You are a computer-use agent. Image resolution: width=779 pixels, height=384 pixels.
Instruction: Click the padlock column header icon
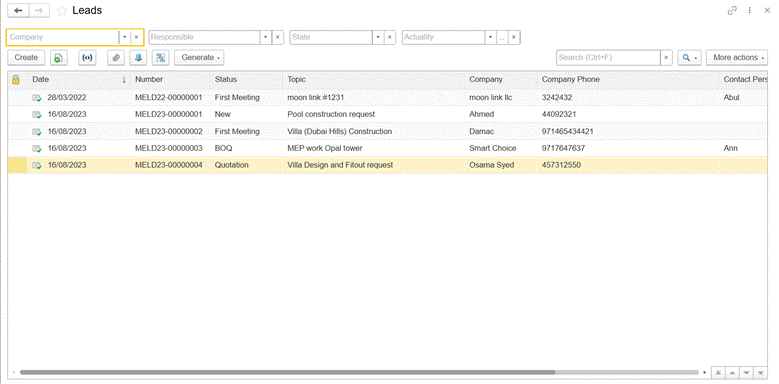pos(16,79)
